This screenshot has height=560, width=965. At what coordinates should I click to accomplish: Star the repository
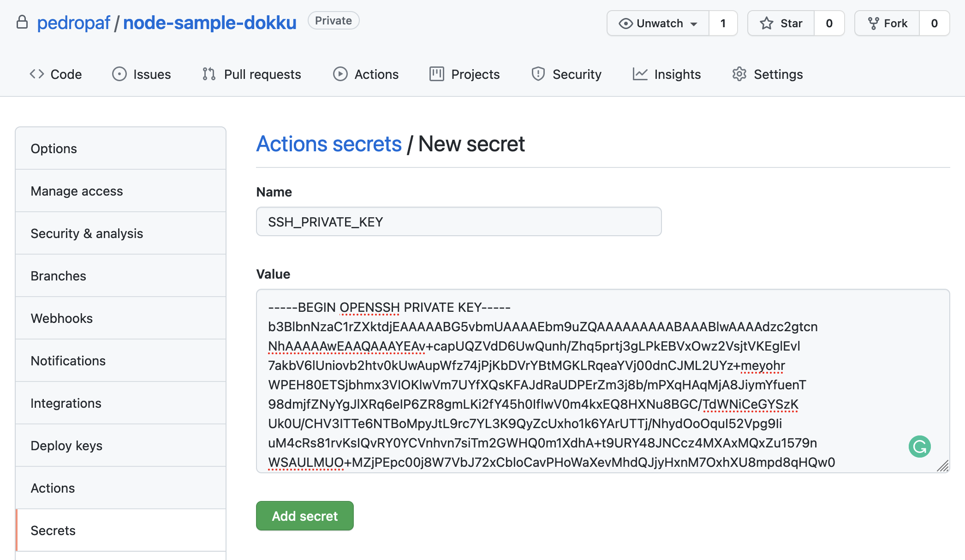coord(780,23)
